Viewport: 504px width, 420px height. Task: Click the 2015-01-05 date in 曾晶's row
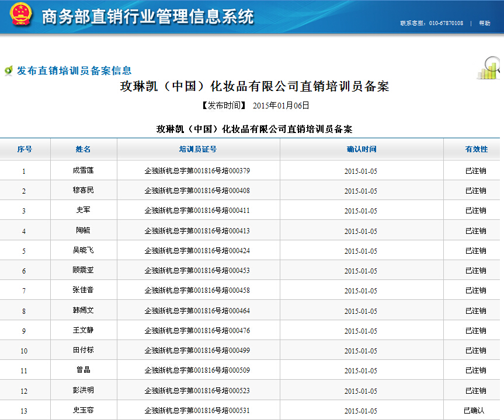click(361, 371)
